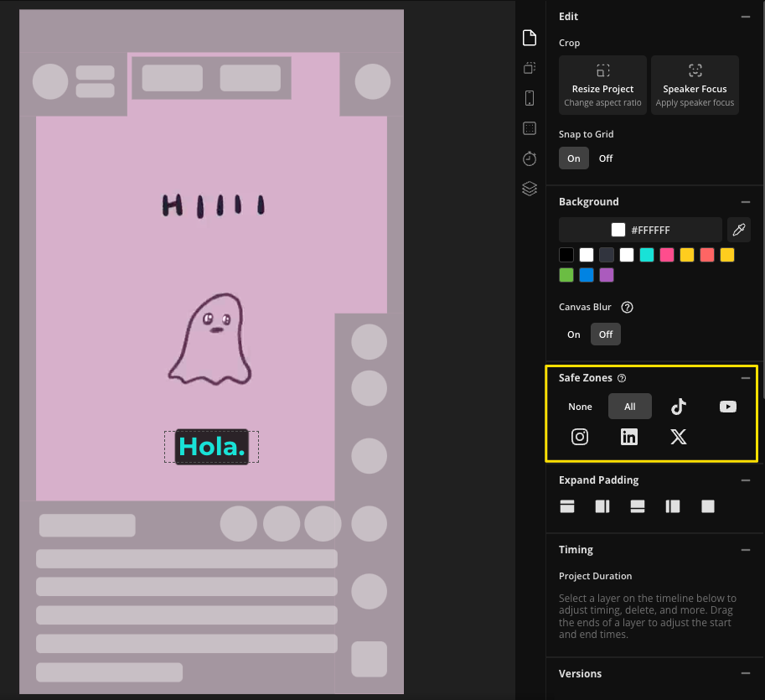Select the YouTube safe zone icon
Screen dimensions: 765x700
(727, 407)
